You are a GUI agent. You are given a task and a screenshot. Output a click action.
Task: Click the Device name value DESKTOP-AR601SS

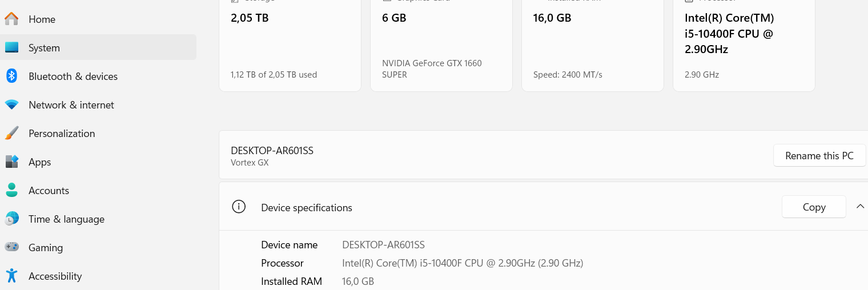(x=383, y=245)
